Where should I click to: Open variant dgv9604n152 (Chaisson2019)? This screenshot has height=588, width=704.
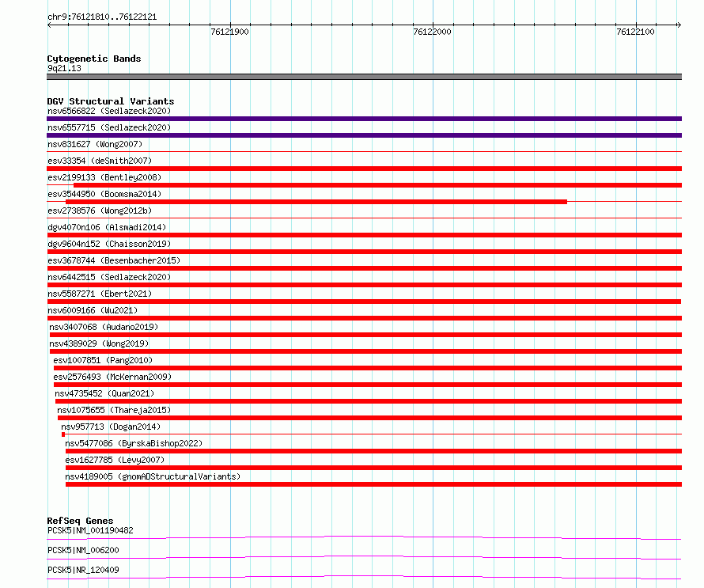click(109, 244)
